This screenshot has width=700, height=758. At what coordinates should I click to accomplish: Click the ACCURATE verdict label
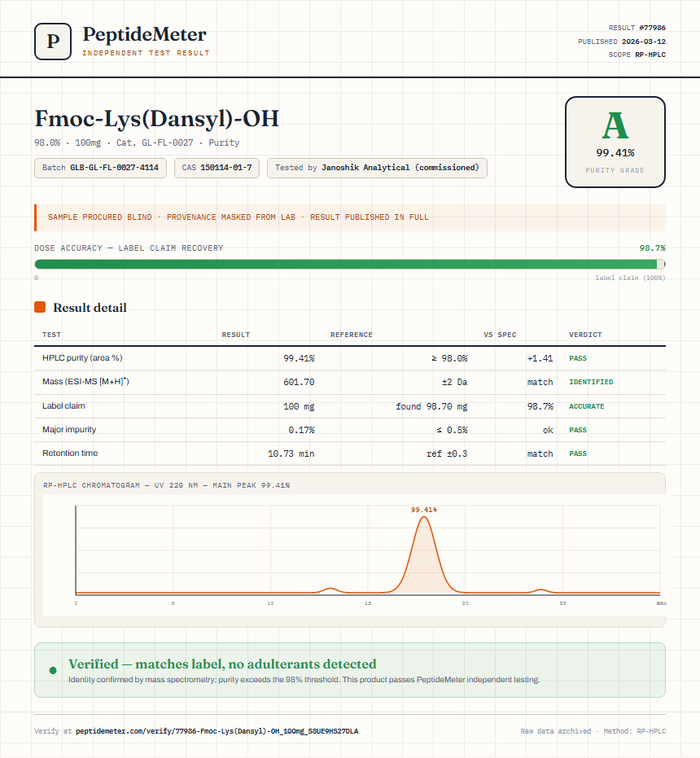(586, 406)
